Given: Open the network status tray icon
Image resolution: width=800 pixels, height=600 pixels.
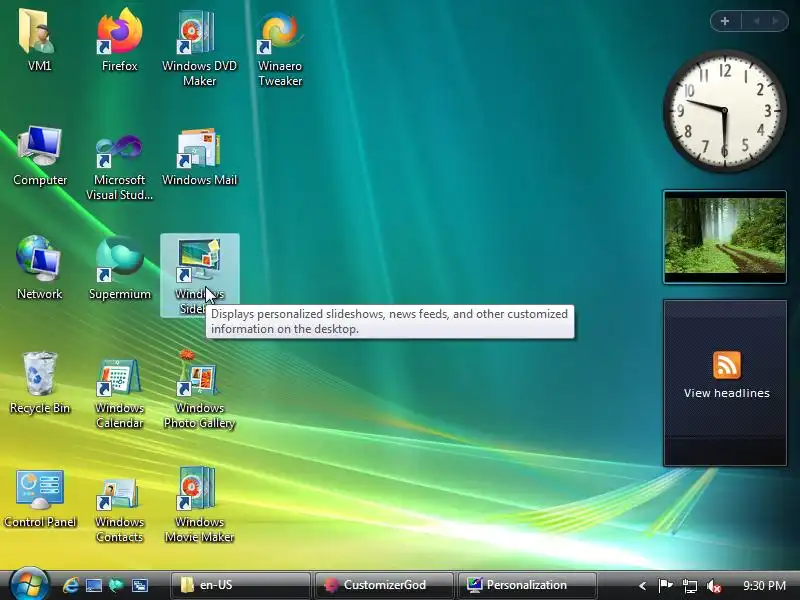Looking at the screenshot, I should [690, 586].
